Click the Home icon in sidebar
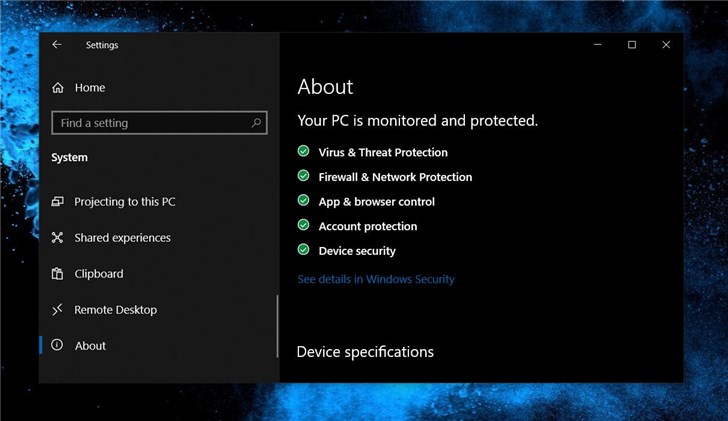 pyautogui.click(x=57, y=88)
